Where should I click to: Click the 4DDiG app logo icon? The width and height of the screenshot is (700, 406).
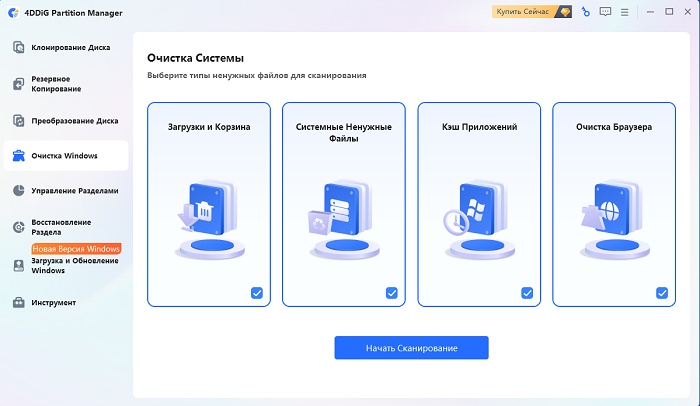pos(13,13)
